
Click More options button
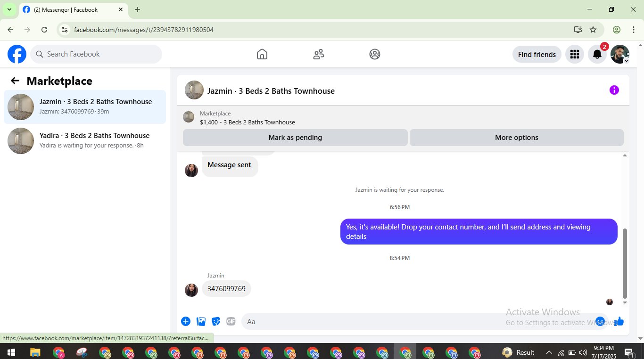pyautogui.click(x=517, y=138)
